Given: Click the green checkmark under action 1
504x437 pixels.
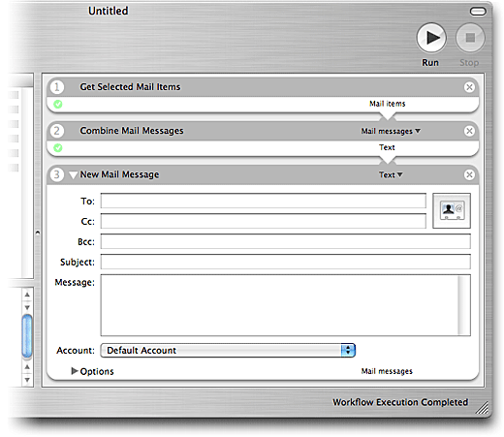Looking at the screenshot, I should [x=58, y=104].
